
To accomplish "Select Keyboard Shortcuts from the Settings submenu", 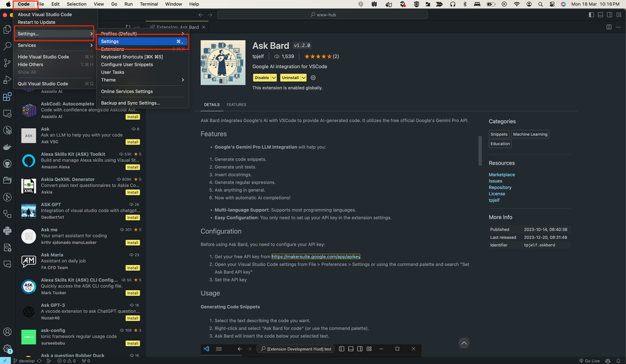I will [x=132, y=57].
